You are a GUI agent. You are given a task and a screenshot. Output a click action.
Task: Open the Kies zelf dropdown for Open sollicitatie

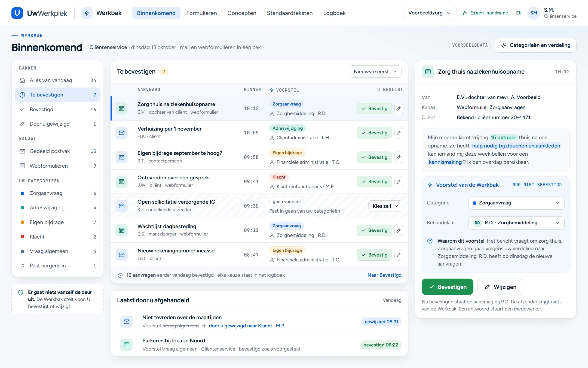point(385,206)
